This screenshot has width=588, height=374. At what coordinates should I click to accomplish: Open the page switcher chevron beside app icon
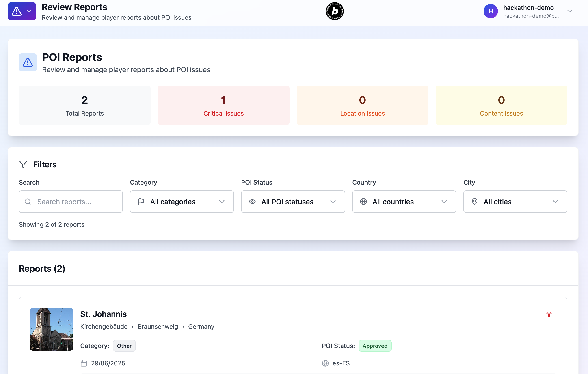click(x=29, y=11)
